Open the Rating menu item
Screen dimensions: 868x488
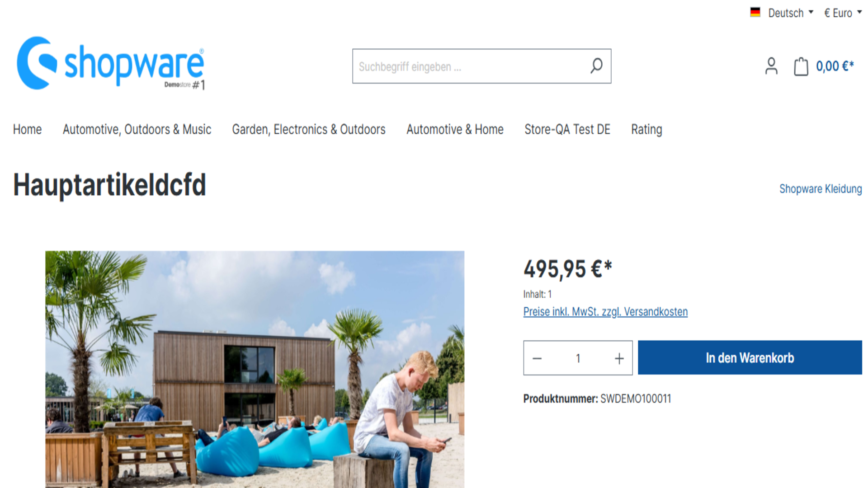tap(646, 130)
